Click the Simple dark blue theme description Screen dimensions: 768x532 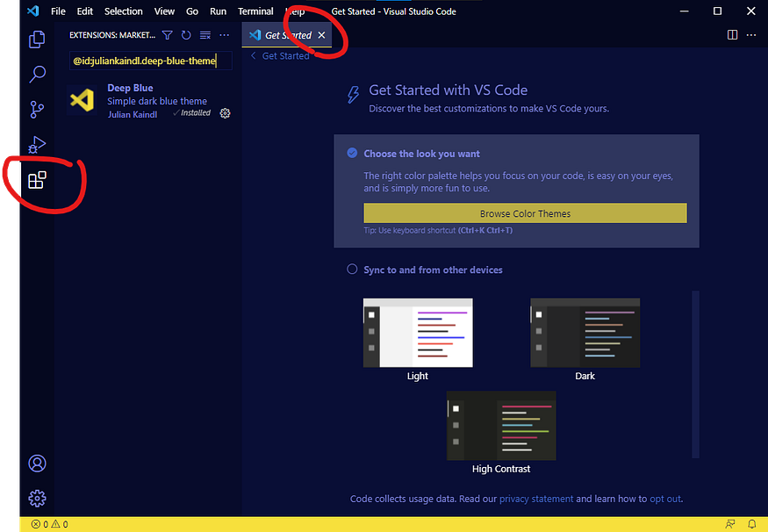point(157,102)
